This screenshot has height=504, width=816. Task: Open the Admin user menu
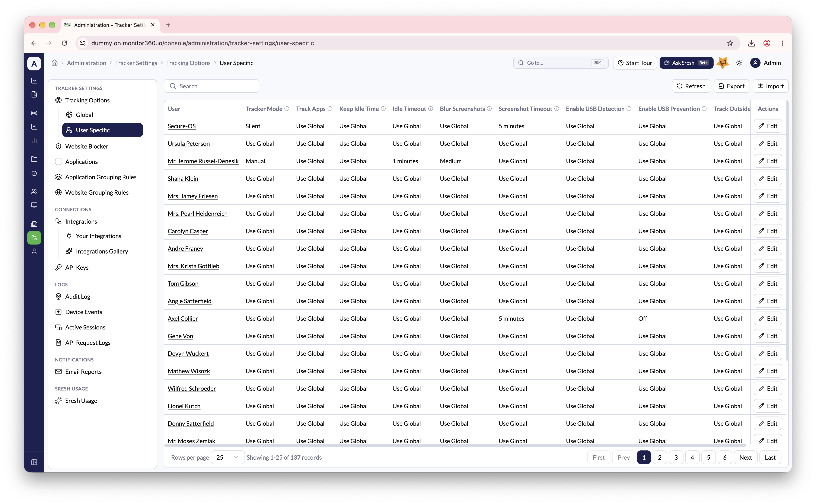(x=766, y=63)
